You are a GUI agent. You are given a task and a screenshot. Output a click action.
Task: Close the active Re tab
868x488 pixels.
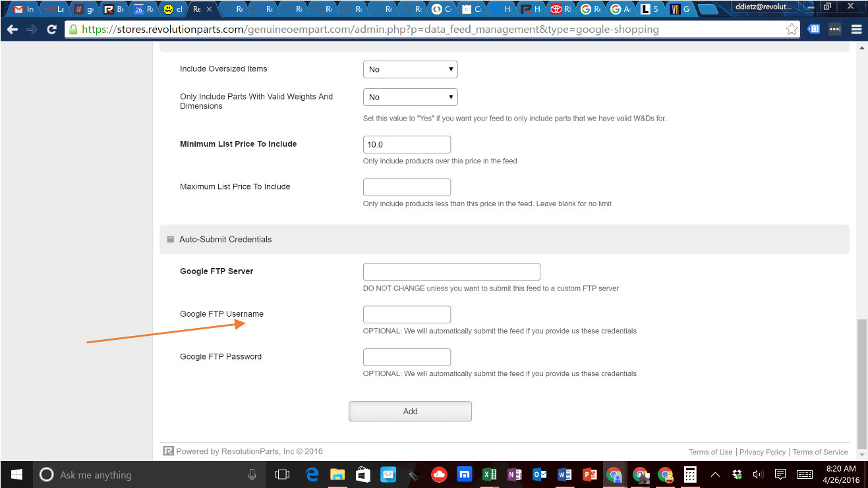click(x=210, y=9)
